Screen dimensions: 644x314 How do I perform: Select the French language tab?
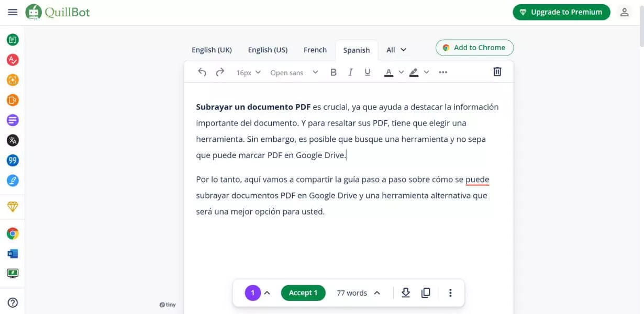[x=315, y=49]
